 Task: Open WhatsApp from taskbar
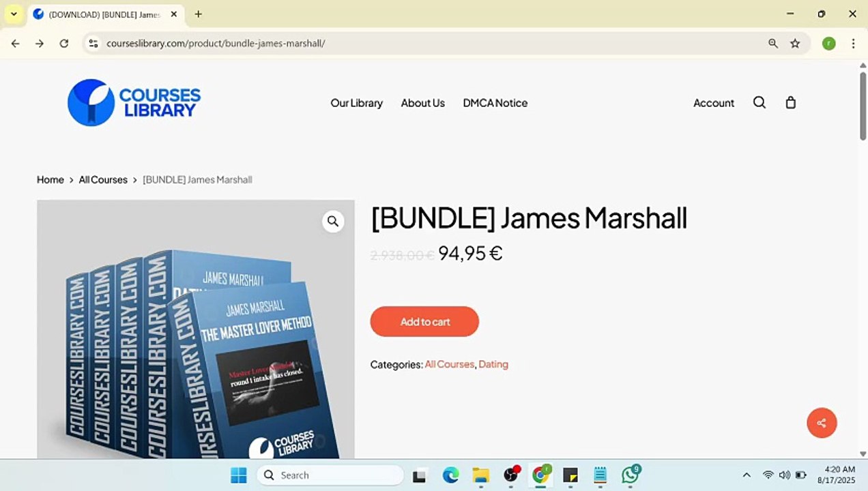pos(631,475)
